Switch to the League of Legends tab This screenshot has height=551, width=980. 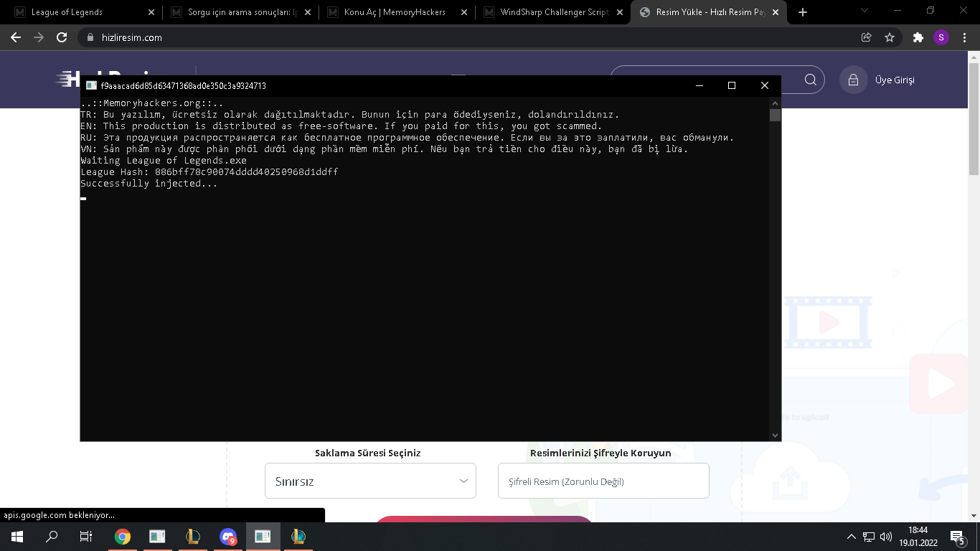click(85, 12)
